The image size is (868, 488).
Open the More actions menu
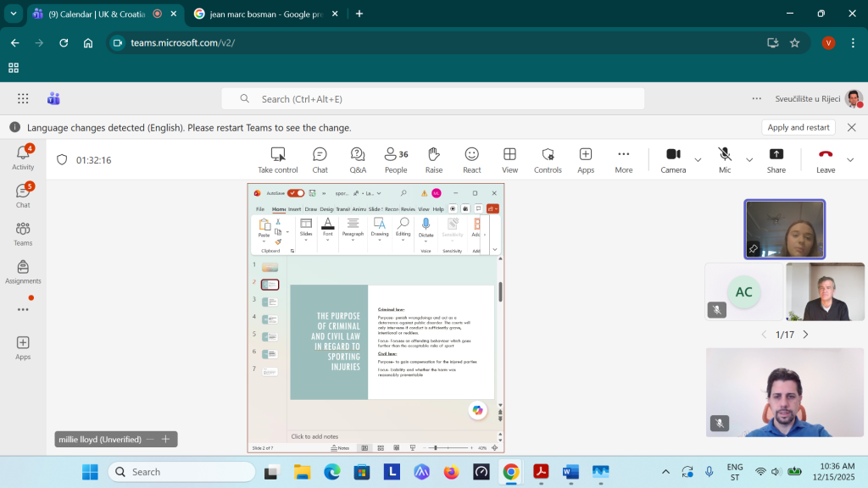624,158
